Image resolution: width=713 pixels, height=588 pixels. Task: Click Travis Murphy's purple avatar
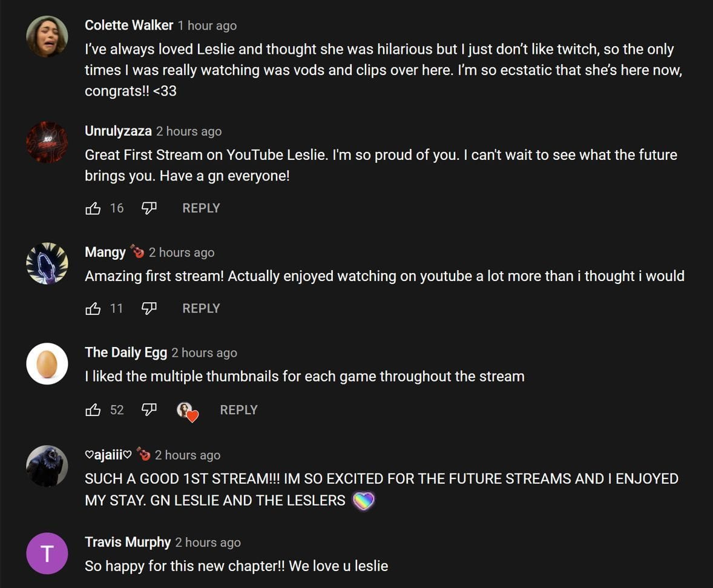[47, 553]
